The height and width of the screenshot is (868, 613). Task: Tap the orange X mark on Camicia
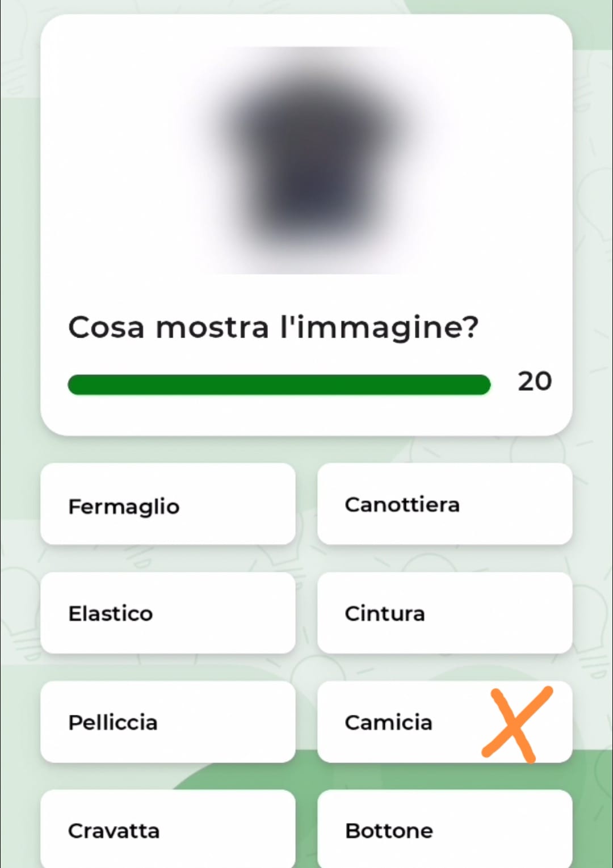[517, 723]
